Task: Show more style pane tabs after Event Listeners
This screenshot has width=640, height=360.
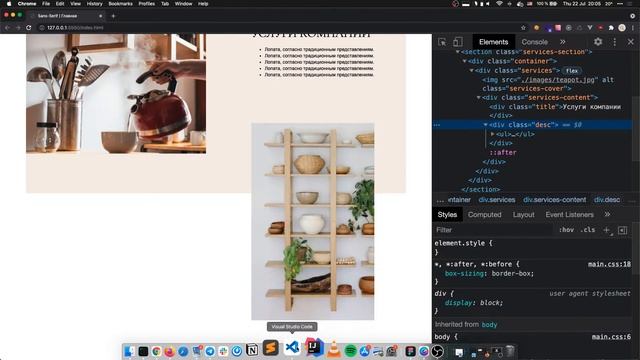Action: click(607, 215)
